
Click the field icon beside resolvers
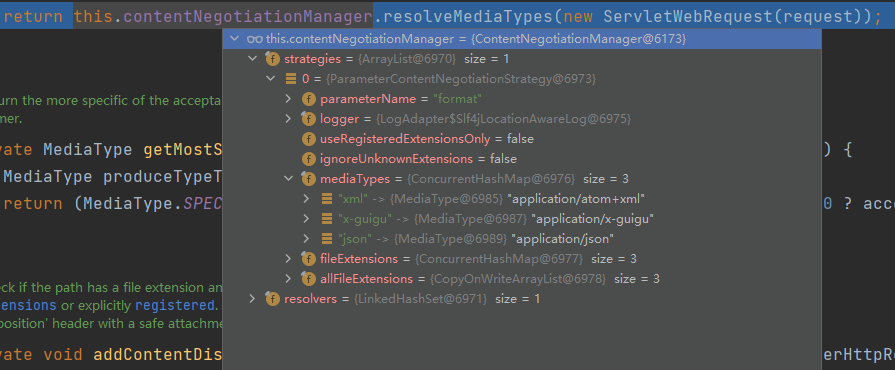273,299
